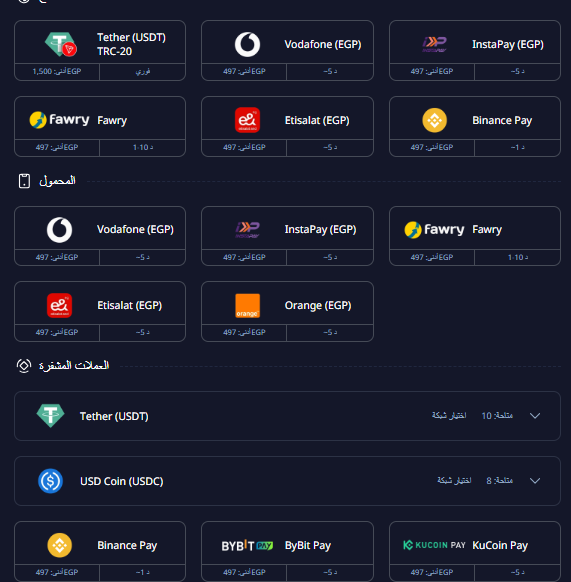Click the USD Coin (USDC) blue icon
Viewport: 571px width, 582px height.
[50, 481]
